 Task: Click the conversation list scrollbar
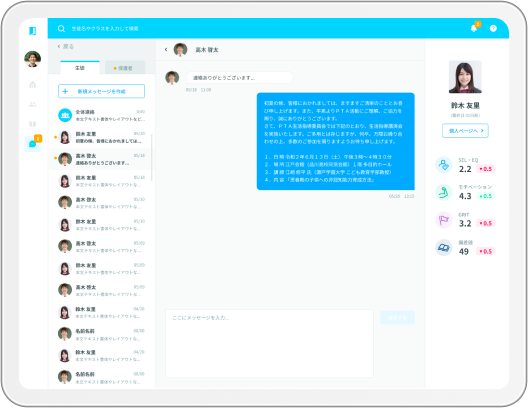point(152,158)
